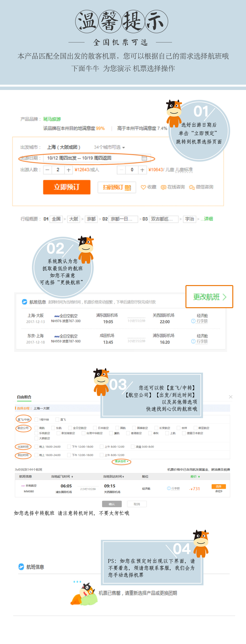
Task: Click the 儿童标准 child standard link
Action: pyautogui.click(x=184, y=170)
